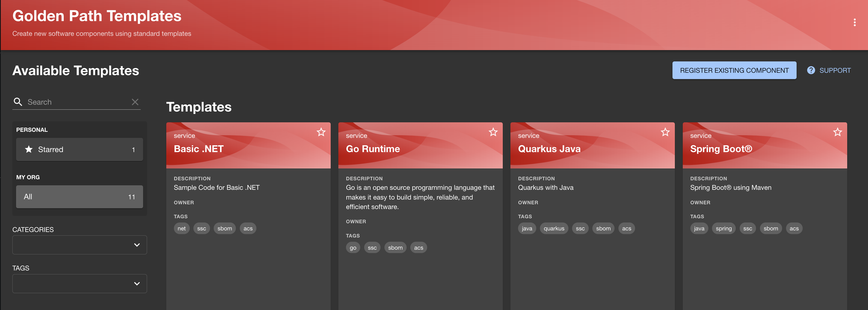Click the quarkus tag chip
The height and width of the screenshot is (310, 868).
554,229
